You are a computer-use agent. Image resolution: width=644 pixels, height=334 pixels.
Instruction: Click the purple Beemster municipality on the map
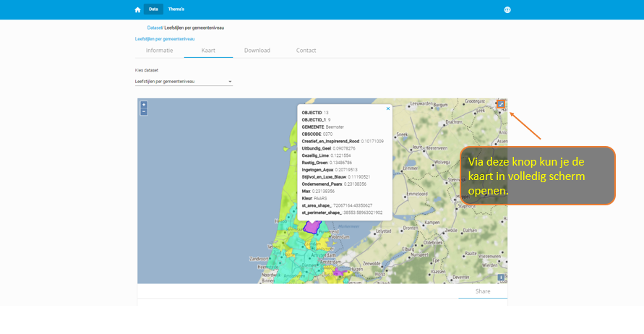(312, 226)
